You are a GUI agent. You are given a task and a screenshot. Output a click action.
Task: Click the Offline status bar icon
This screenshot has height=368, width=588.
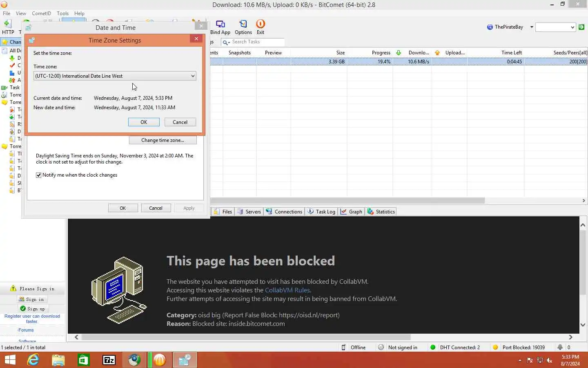click(343, 347)
